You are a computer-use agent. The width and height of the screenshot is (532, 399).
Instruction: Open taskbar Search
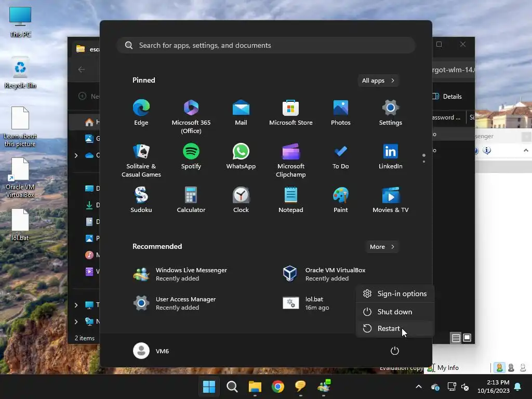(232, 387)
